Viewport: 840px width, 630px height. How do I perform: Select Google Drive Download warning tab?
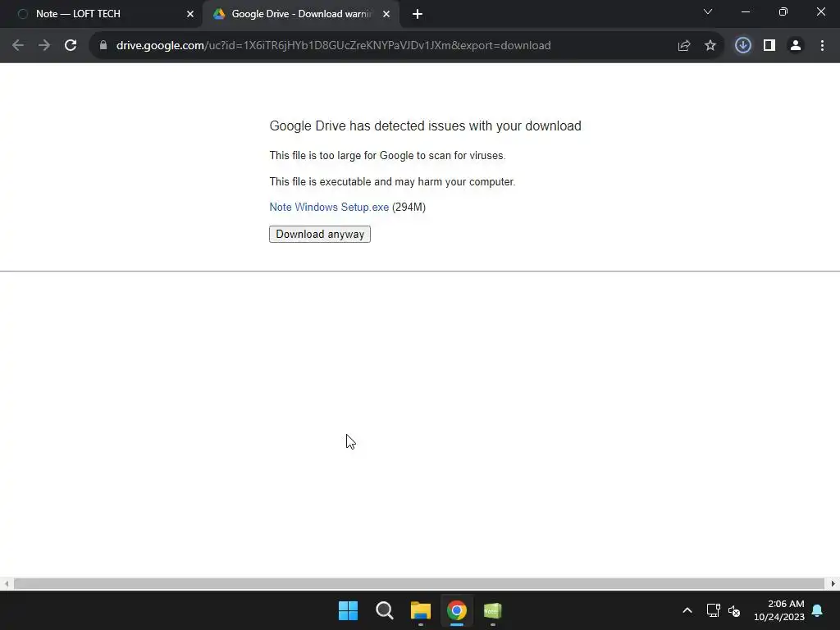click(301, 14)
